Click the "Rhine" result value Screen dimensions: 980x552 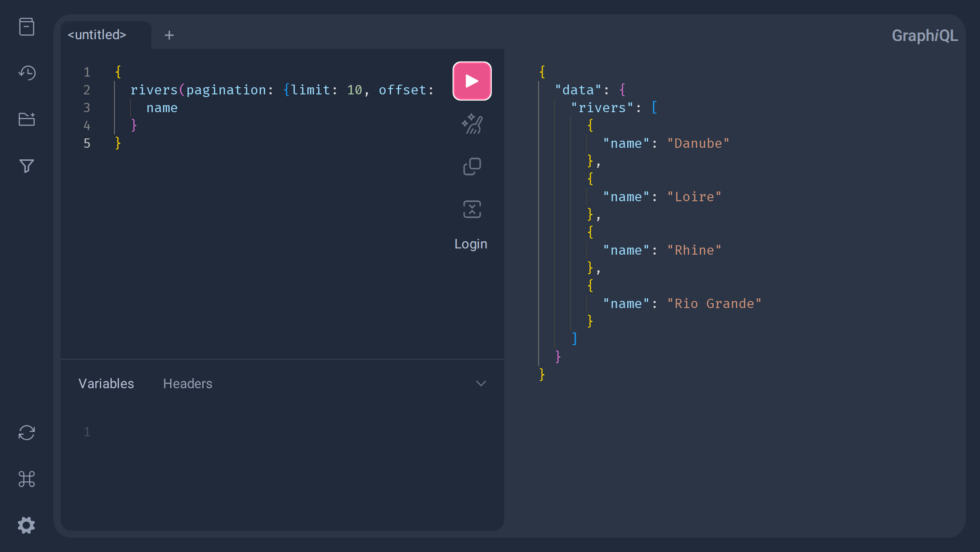click(694, 250)
